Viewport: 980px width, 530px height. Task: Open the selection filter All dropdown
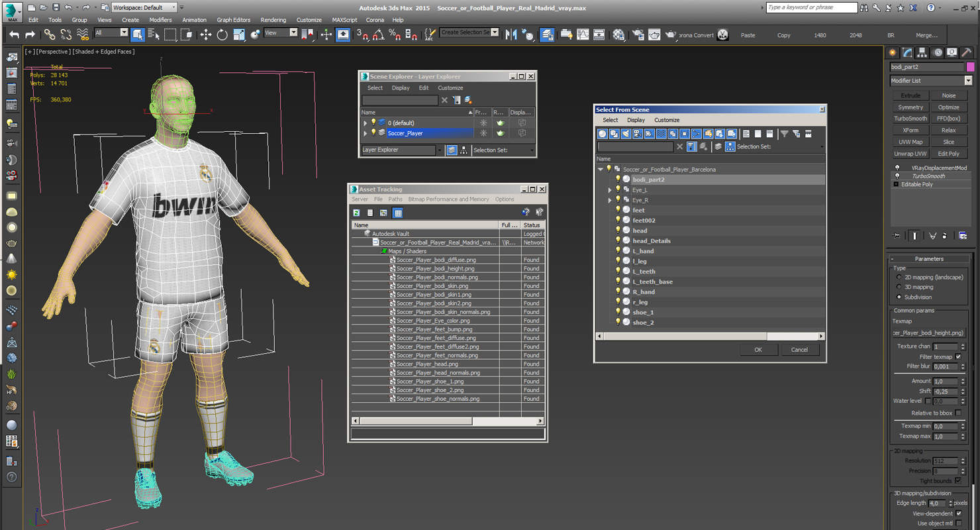click(x=124, y=32)
